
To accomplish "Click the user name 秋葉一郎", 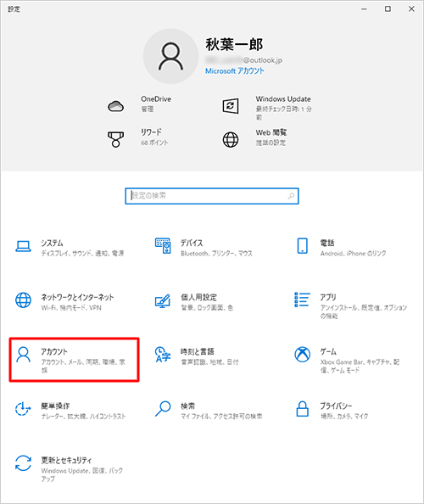I will 234,44.
